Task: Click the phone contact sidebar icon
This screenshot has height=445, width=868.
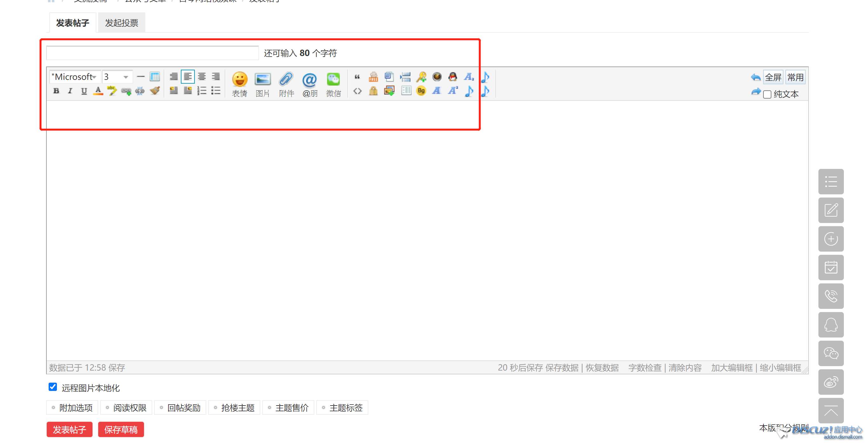Action: coord(830,296)
